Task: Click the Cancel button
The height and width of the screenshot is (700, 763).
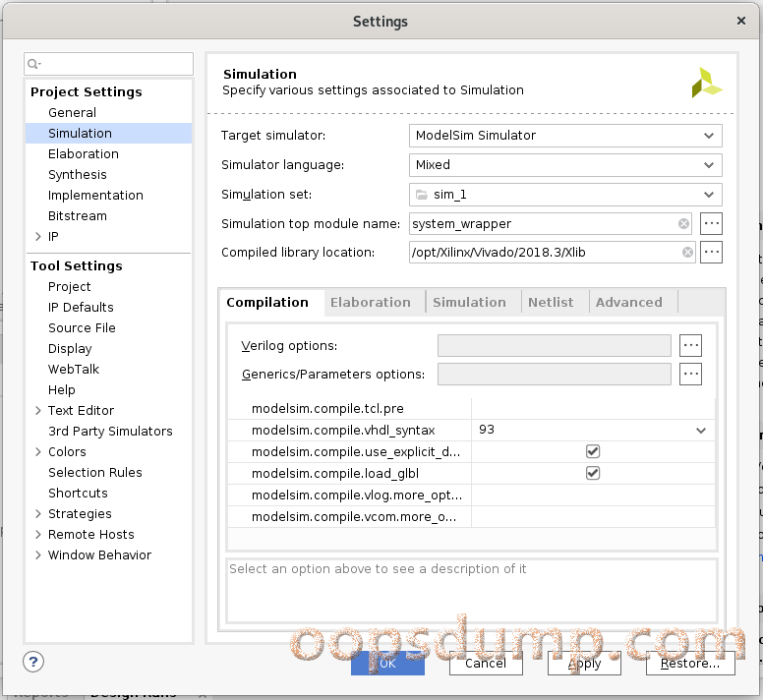Action: (x=486, y=664)
